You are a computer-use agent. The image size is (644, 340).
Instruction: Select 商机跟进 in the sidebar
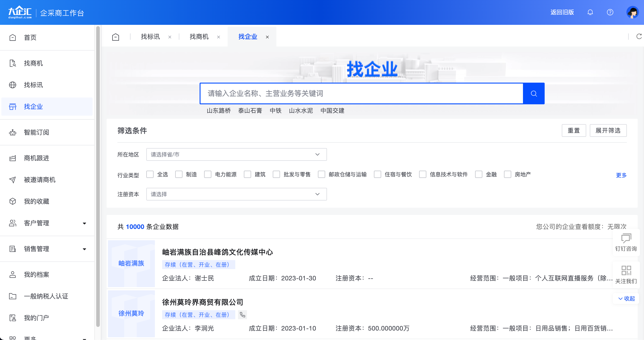[37, 158]
